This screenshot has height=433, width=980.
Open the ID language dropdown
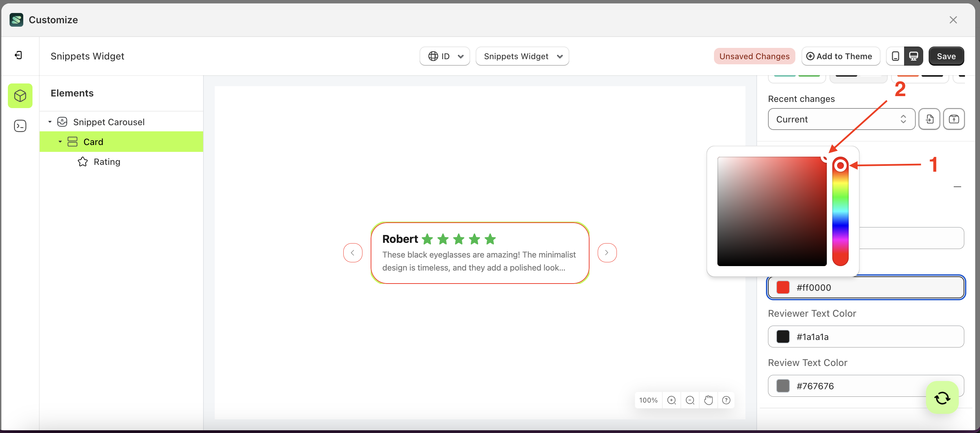pyautogui.click(x=444, y=56)
